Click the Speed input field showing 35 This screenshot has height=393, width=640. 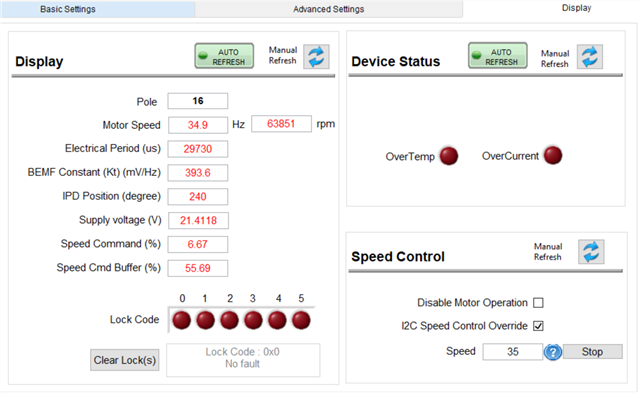(513, 352)
